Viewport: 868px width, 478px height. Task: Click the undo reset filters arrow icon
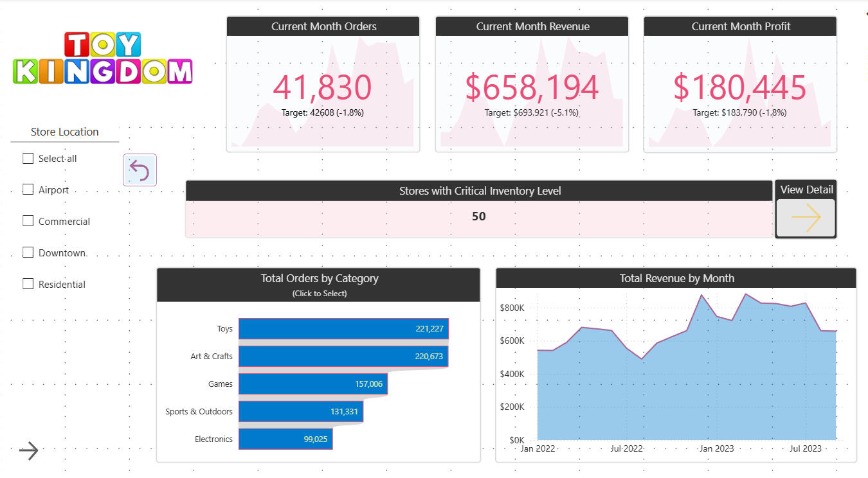140,170
